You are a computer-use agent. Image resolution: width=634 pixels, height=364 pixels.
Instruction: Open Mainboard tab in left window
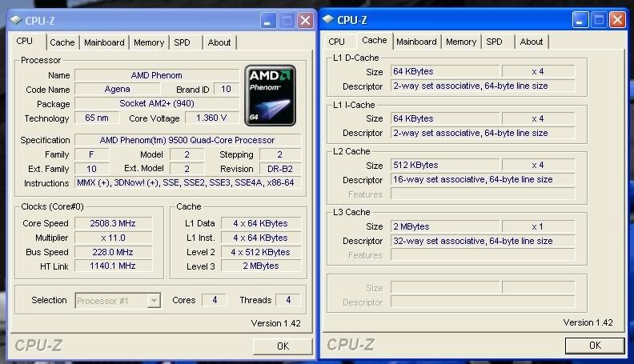click(104, 42)
